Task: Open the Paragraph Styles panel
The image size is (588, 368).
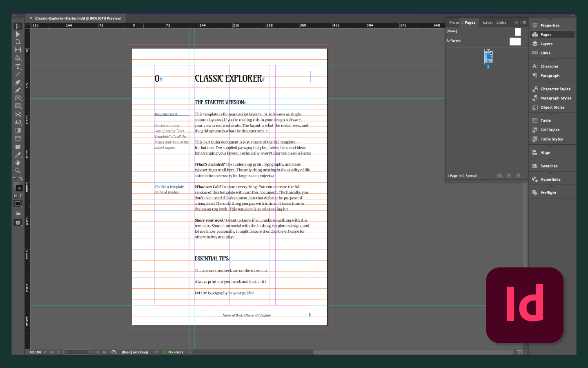Action: [x=555, y=98]
